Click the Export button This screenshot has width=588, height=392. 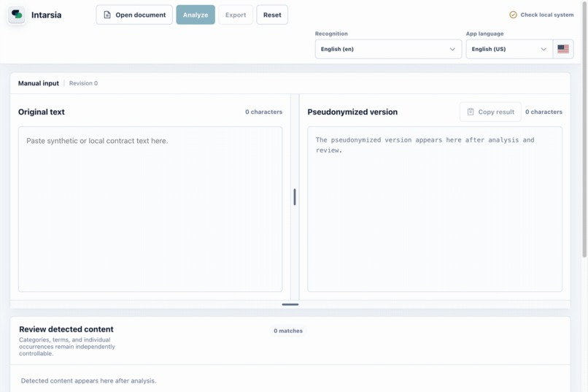tap(236, 15)
